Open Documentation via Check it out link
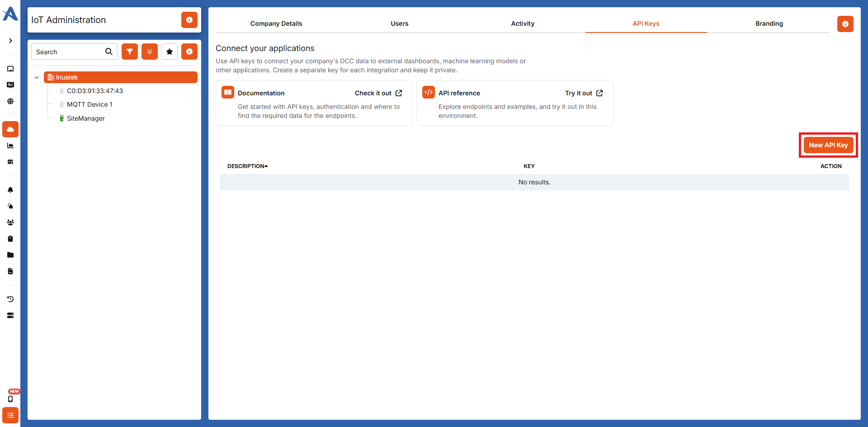Viewport: 868px width, 427px height. pyautogui.click(x=378, y=93)
